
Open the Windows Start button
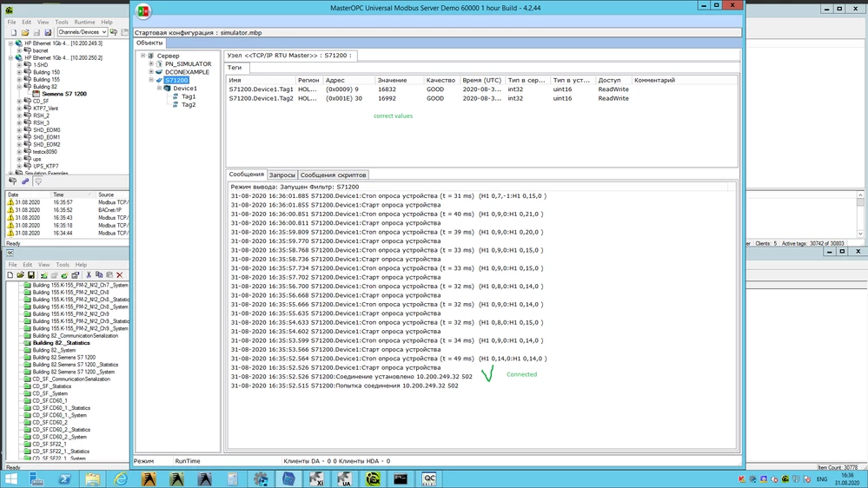tap(10, 479)
